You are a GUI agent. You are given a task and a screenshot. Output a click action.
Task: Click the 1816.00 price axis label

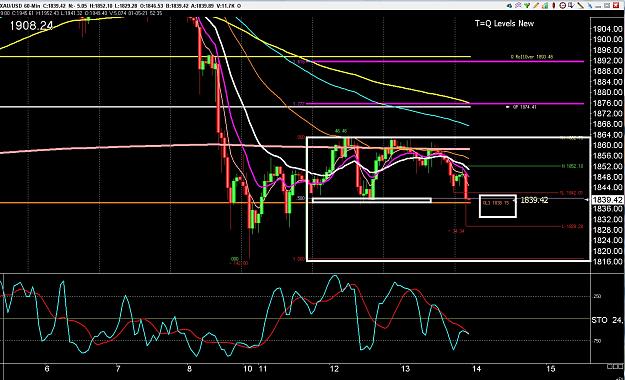pos(608,262)
